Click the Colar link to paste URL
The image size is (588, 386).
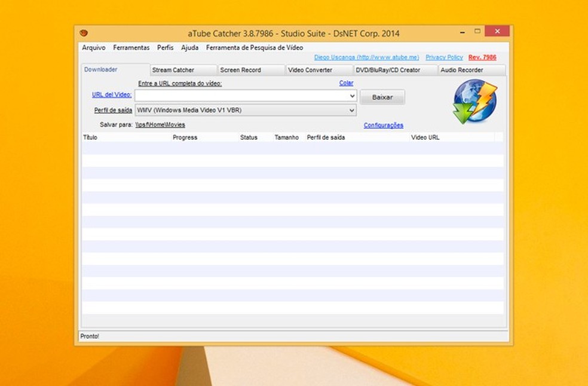pos(346,83)
